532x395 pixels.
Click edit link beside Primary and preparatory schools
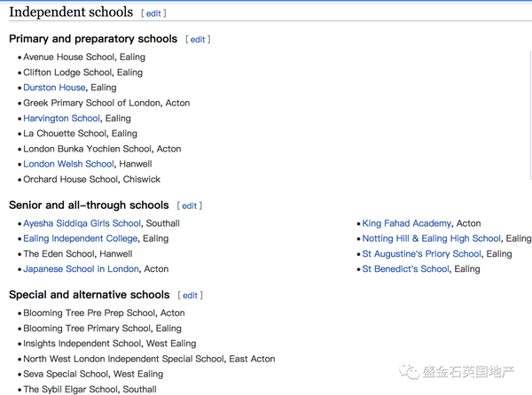click(198, 40)
